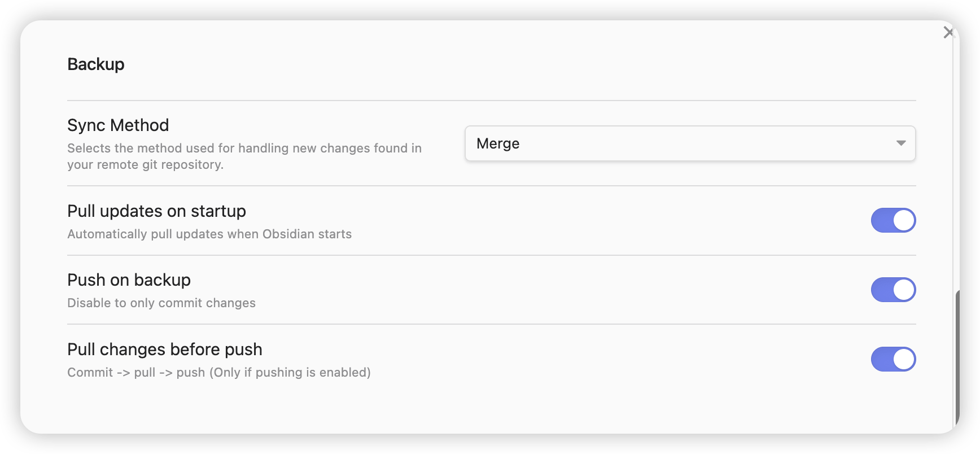Click 'Automatically pull updates when Obsidian starts' text
The height and width of the screenshot is (454, 980).
pos(209,234)
